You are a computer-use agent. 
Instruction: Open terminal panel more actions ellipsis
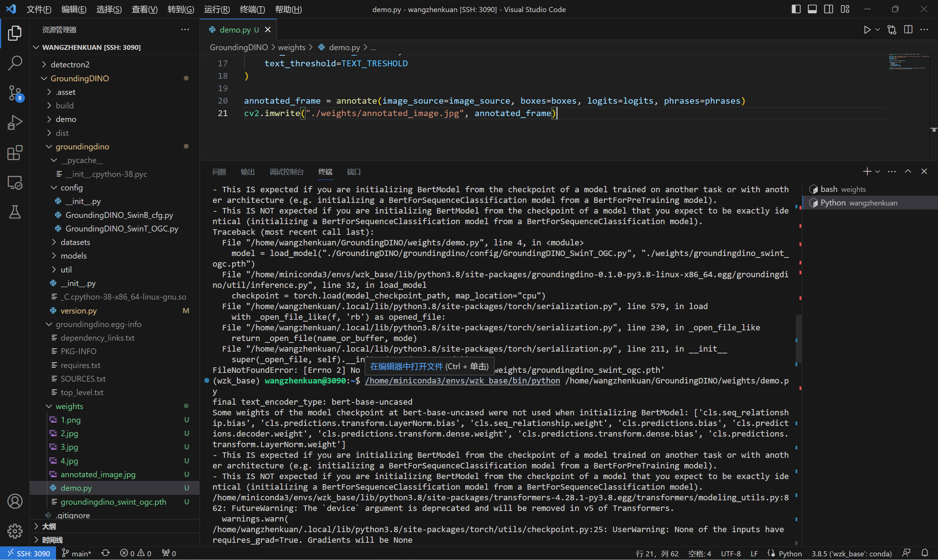click(891, 171)
